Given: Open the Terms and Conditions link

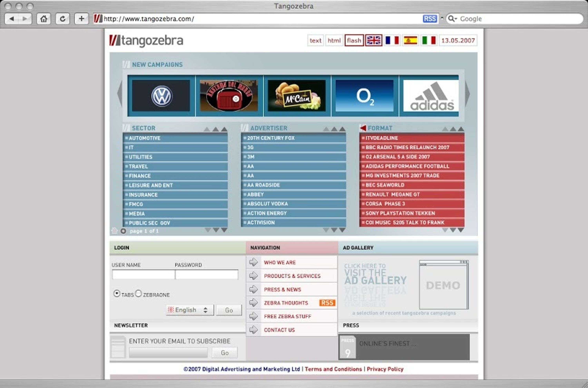Looking at the screenshot, I should coord(333,369).
